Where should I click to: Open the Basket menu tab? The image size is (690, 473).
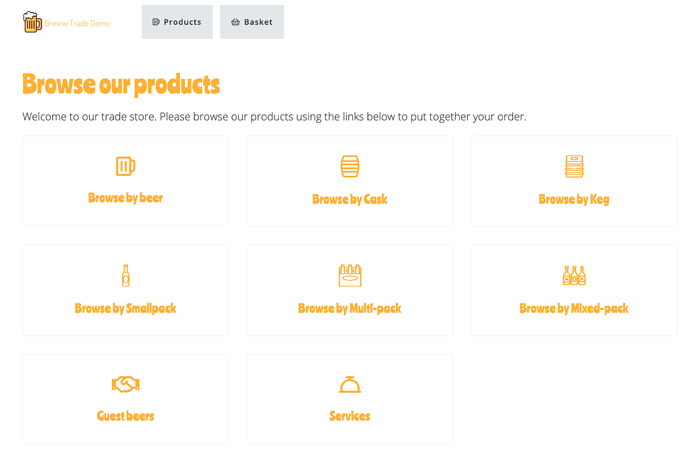click(252, 22)
